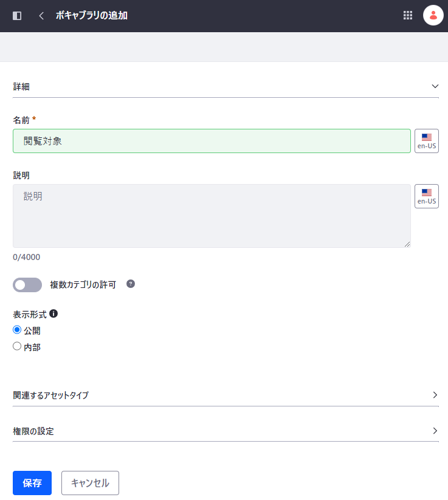Expand the 関連するアセットタイプ section
This screenshot has height=500, width=448.
coord(435,395)
